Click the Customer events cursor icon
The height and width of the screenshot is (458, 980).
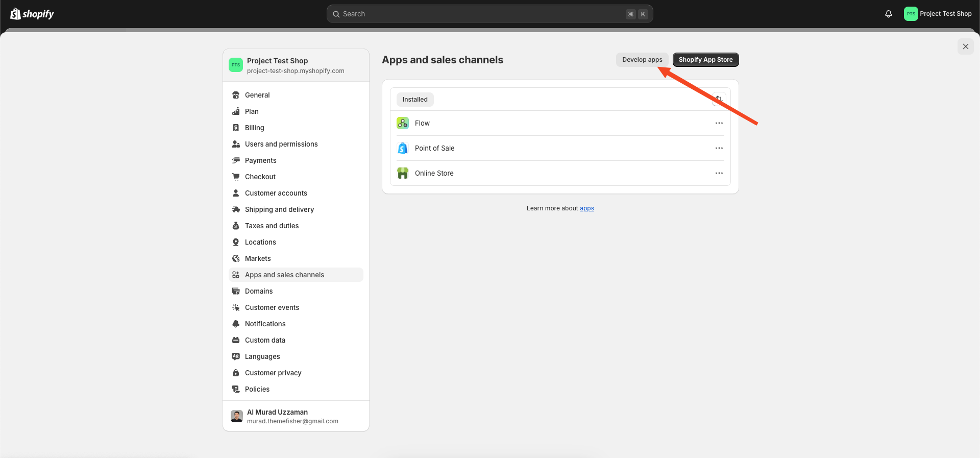coord(236,307)
